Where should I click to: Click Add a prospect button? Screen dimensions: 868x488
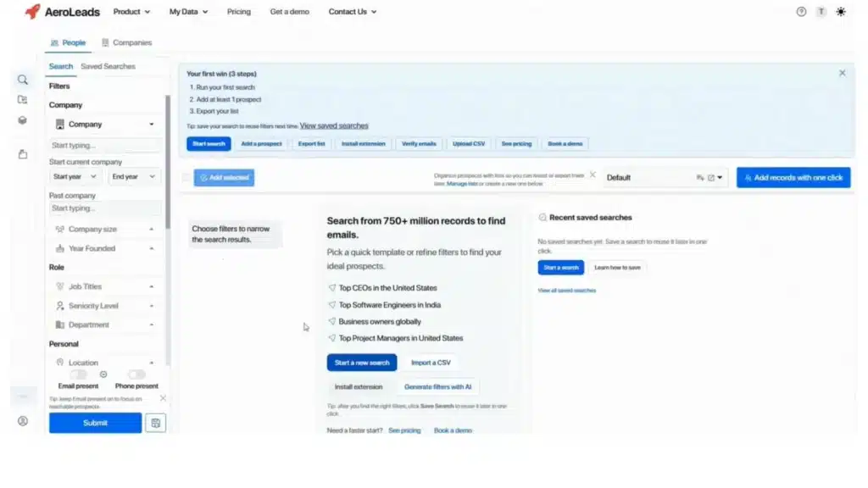(x=261, y=144)
